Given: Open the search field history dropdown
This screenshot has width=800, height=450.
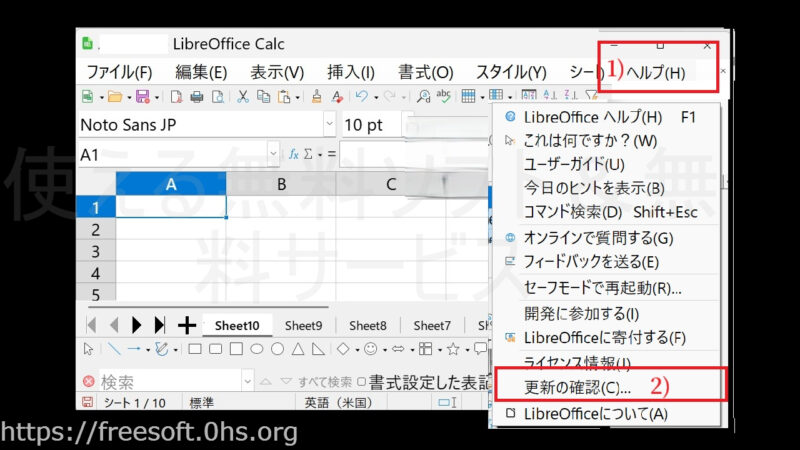Looking at the screenshot, I should [247, 382].
